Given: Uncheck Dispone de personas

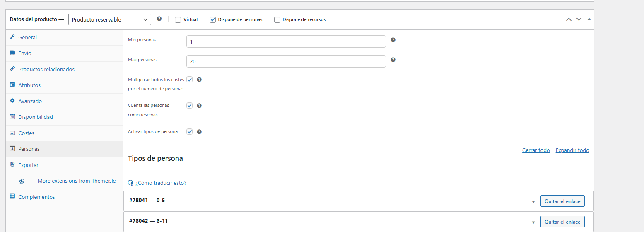Looking at the screenshot, I should (x=213, y=19).
